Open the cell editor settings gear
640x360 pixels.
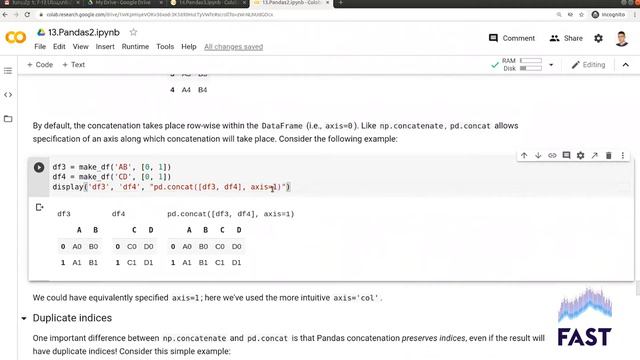coord(580,156)
